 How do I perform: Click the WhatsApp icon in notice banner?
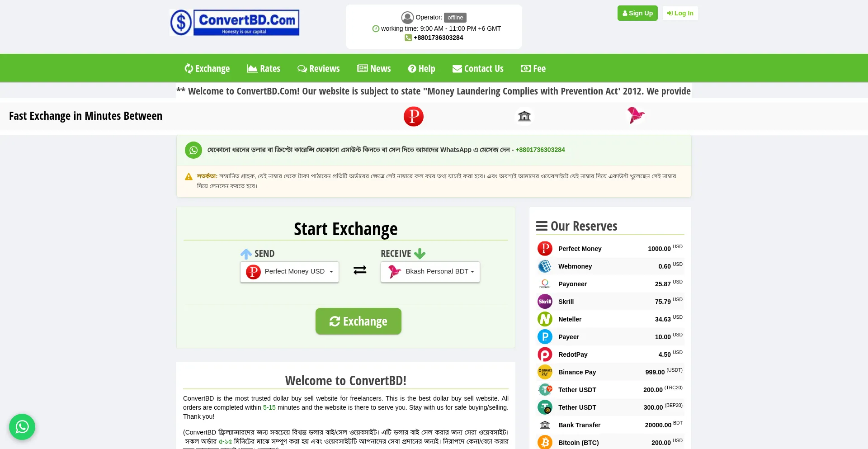tap(193, 150)
